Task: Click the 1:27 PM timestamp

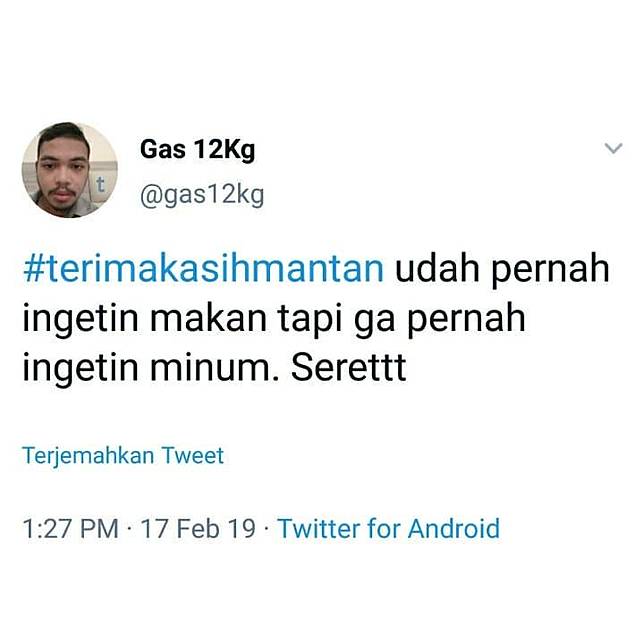Action: pyautogui.click(x=71, y=528)
